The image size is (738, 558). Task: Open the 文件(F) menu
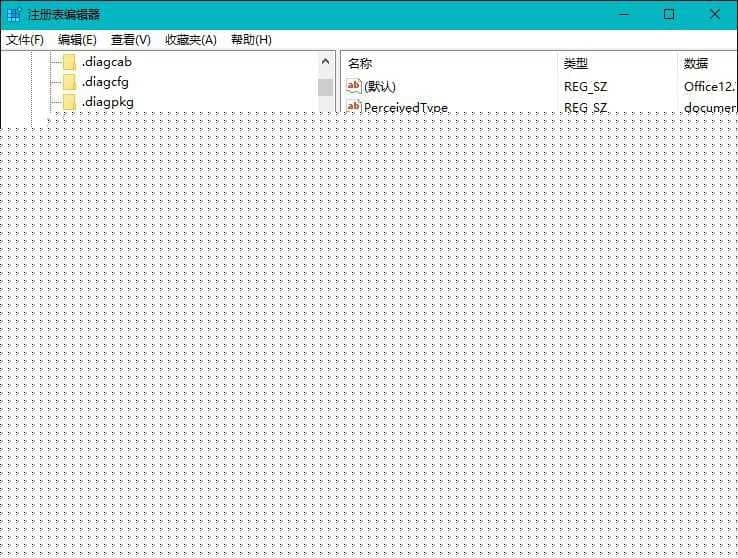click(25, 40)
